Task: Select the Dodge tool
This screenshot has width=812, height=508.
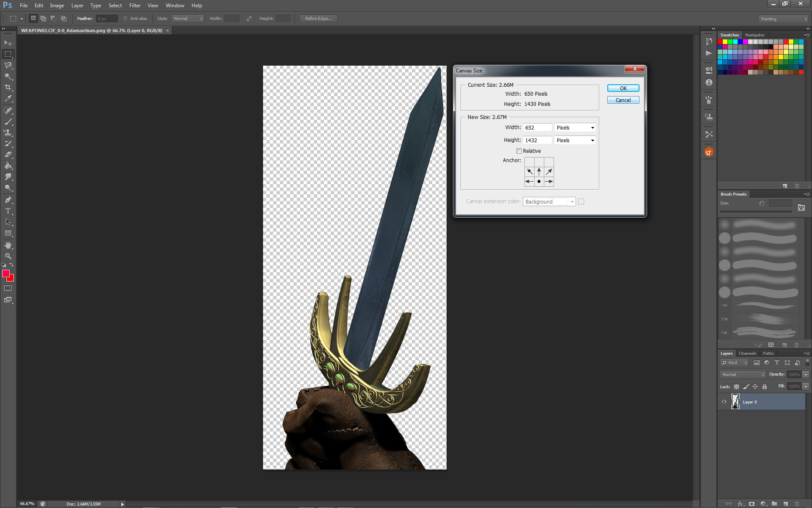Action: point(8,188)
